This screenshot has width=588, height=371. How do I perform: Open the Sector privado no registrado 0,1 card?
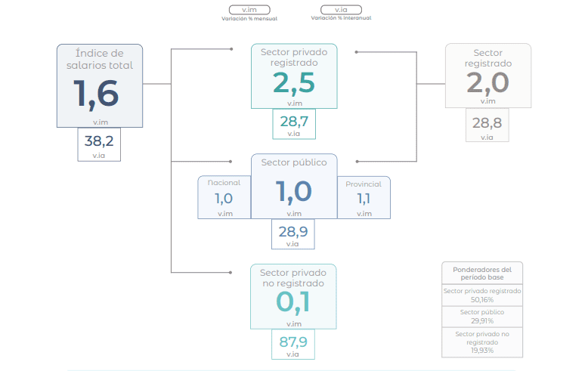(293, 295)
